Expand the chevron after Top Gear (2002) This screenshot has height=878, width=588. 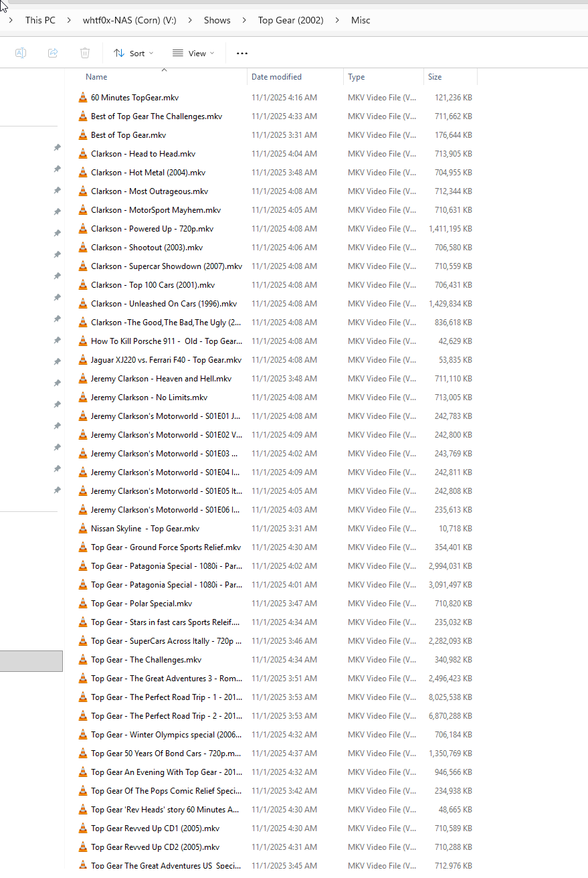(x=338, y=20)
